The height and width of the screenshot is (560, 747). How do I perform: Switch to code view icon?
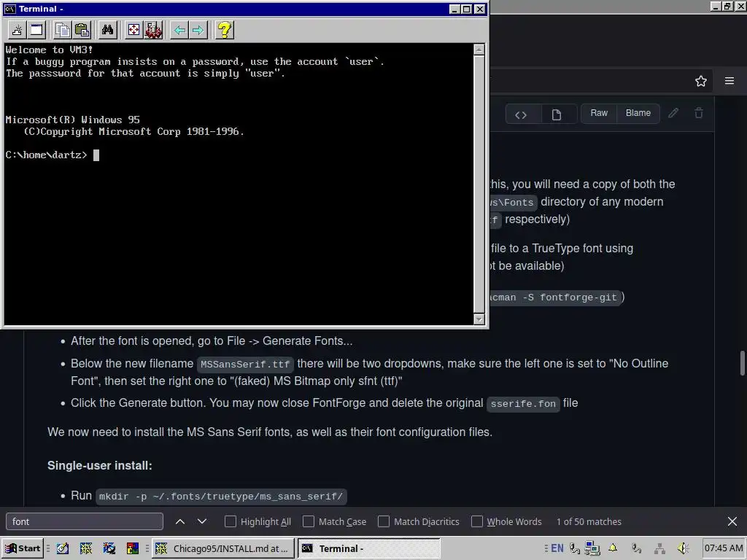521,114
